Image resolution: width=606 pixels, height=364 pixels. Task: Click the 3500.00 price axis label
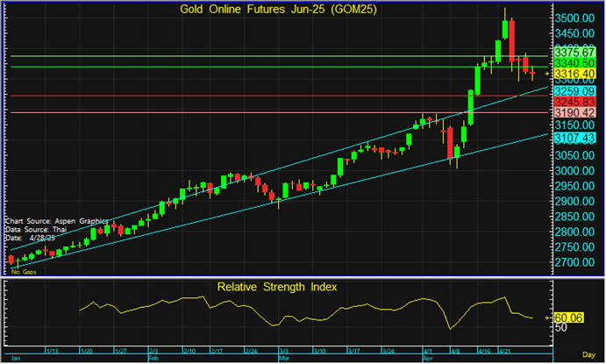point(576,19)
